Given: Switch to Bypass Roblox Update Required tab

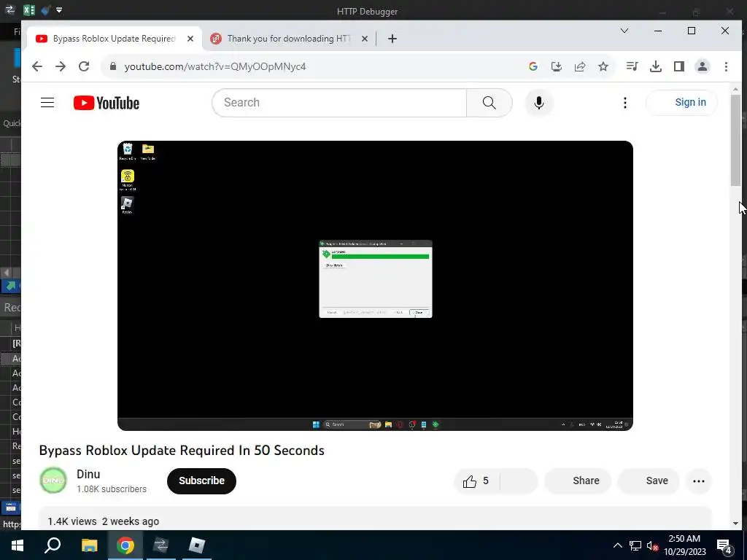Looking at the screenshot, I should click(114, 39).
